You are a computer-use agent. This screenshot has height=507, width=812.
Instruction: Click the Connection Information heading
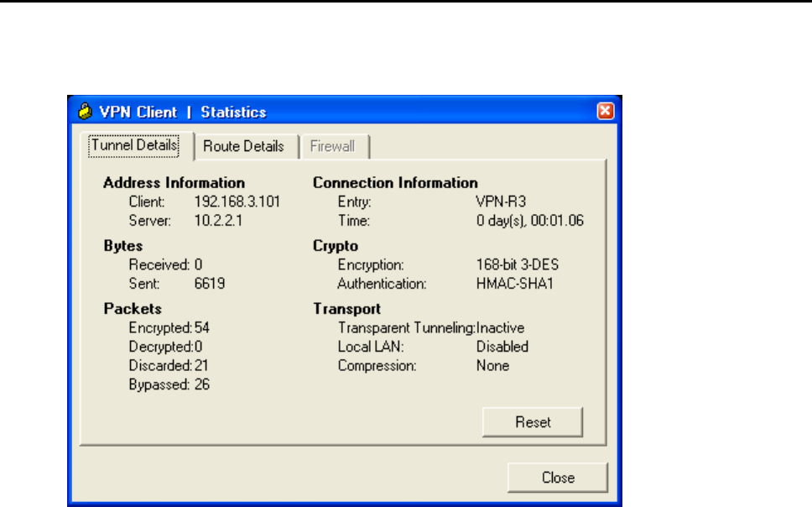tap(395, 183)
